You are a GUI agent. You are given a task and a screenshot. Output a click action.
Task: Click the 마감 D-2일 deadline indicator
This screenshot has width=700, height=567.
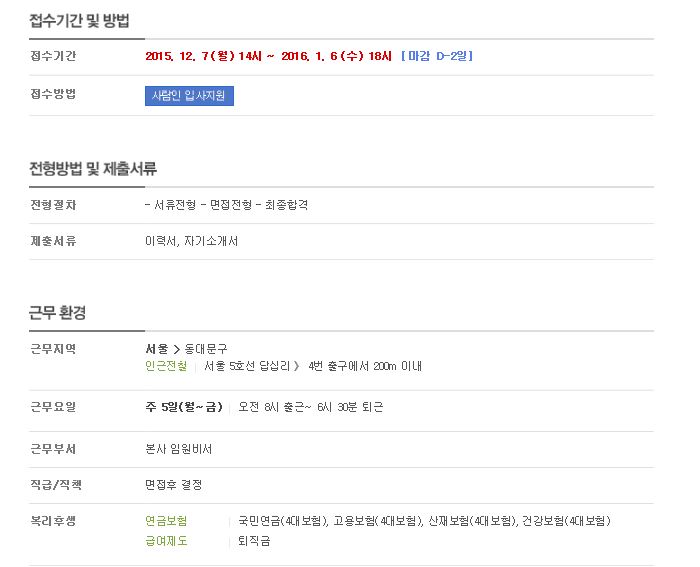coord(437,56)
